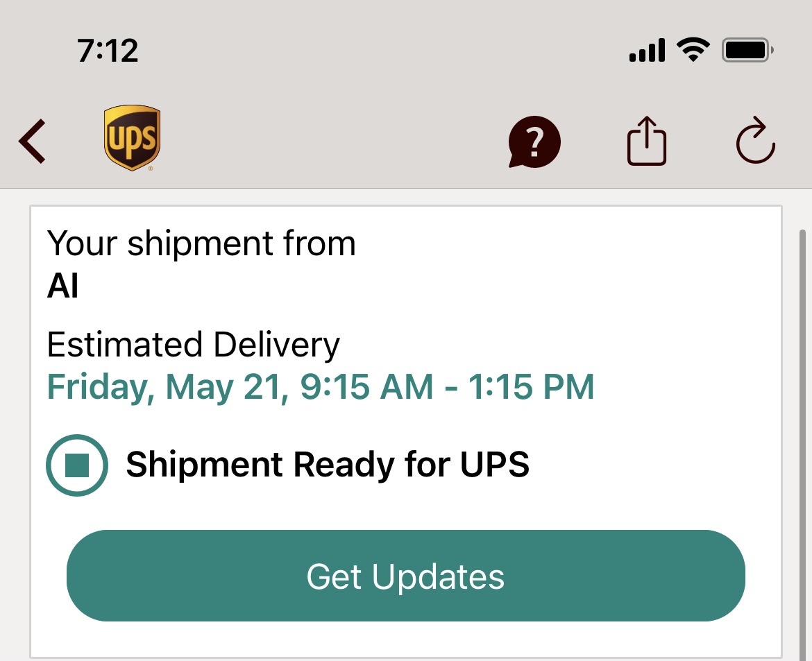The height and width of the screenshot is (661, 812).
Task: Click the Shipment Ready status circle
Action: (x=77, y=465)
